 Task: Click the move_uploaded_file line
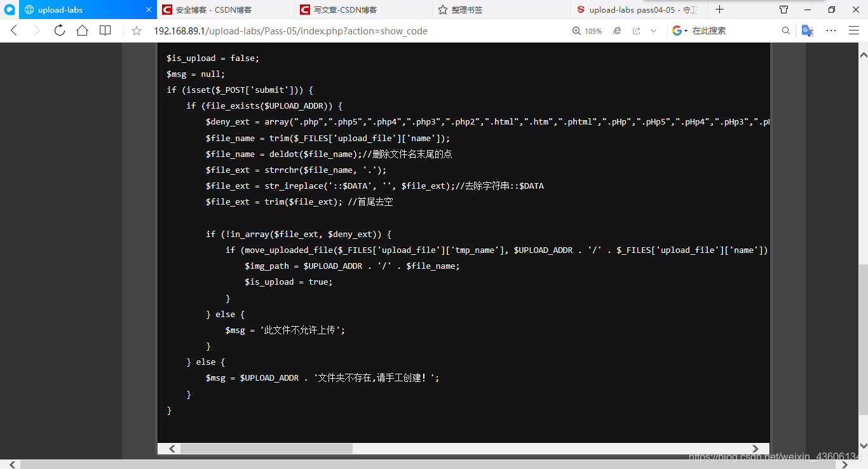click(498, 250)
